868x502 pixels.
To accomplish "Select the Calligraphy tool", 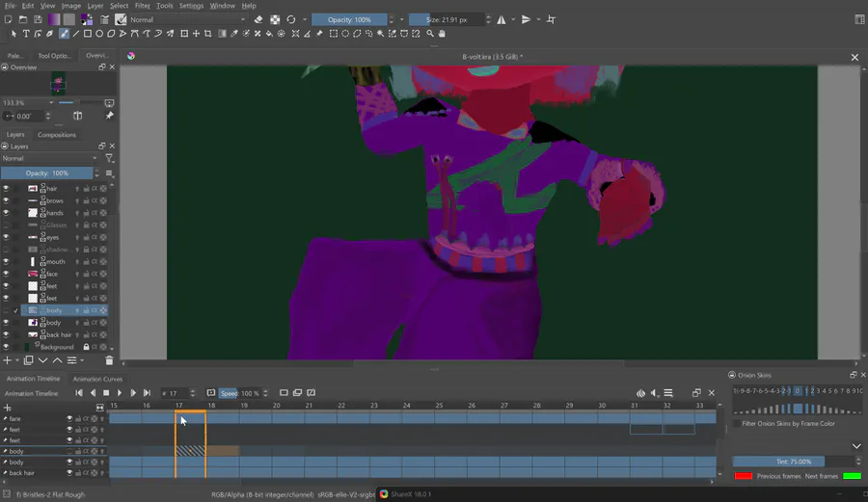I will pyautogui.click(x=50, y=34).
